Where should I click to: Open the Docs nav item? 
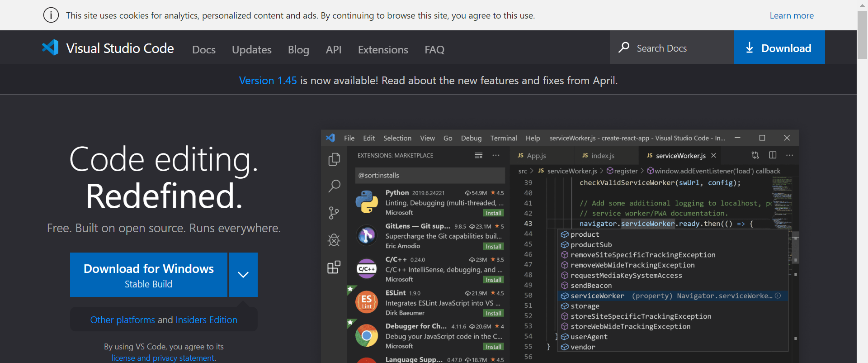tap(204, 49)
